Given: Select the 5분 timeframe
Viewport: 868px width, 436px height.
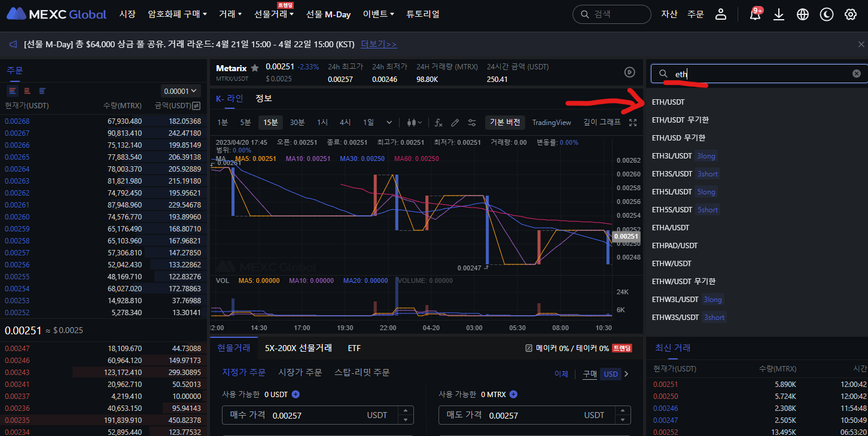Looking at the screenshot, I should pyautogui.click(x=245, y=123).
